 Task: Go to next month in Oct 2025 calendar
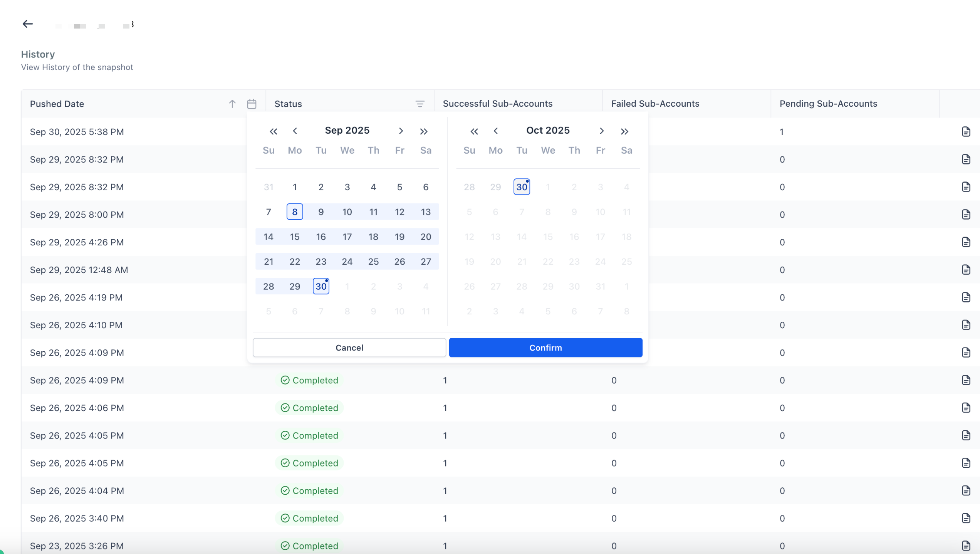[601, 131]
